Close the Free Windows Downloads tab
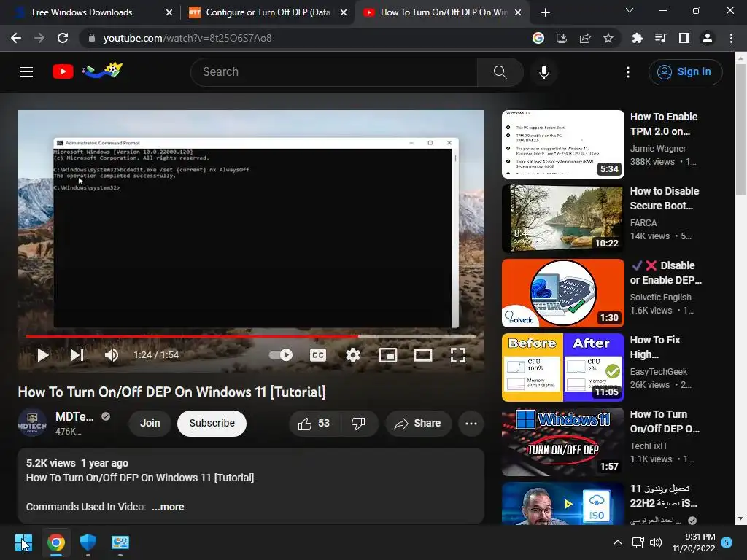The width and height of the screenshot is (747, 560). pos(169,12)
